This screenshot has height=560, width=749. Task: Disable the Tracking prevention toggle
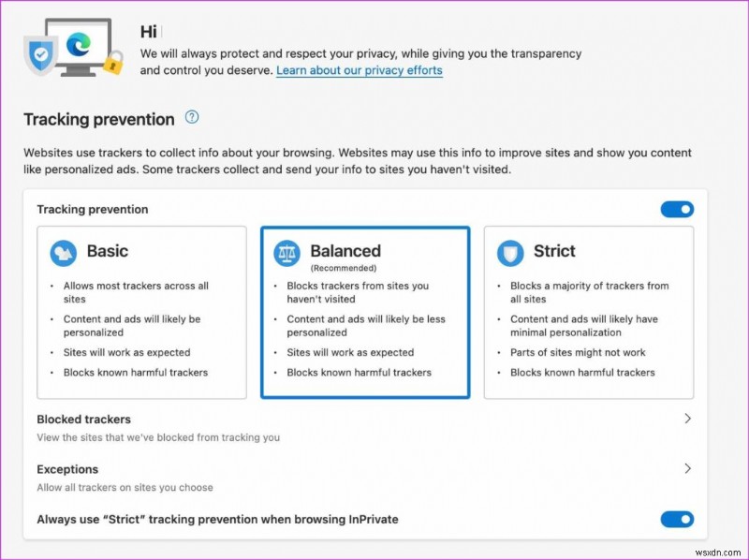tap(676, 209)
